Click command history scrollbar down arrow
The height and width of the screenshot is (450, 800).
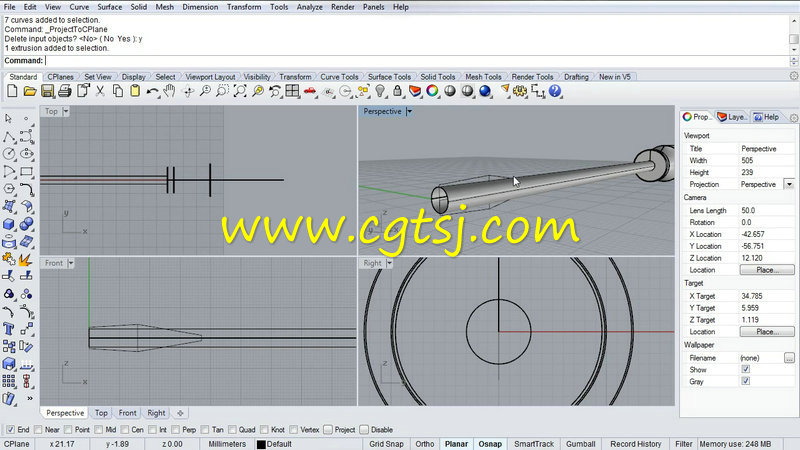click(x=794, y=50)
